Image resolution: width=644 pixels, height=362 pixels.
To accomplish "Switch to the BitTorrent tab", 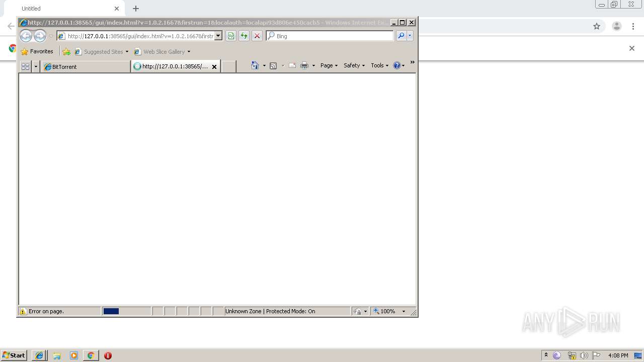I will click(86, 66).
